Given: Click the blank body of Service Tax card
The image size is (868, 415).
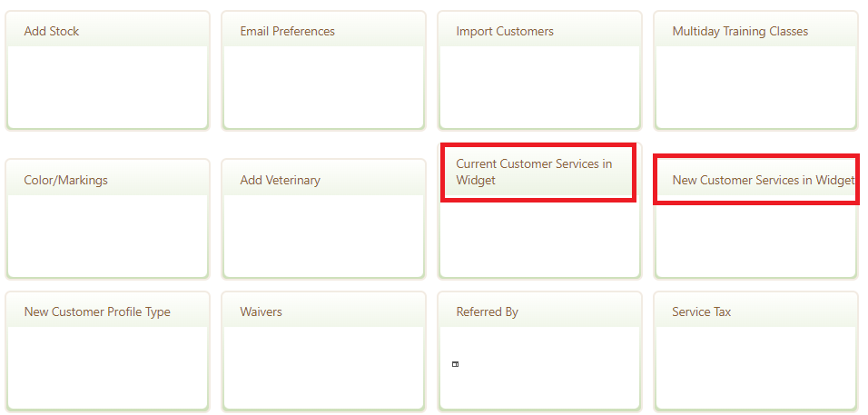Looking at the screenshot, I should 755,368.
